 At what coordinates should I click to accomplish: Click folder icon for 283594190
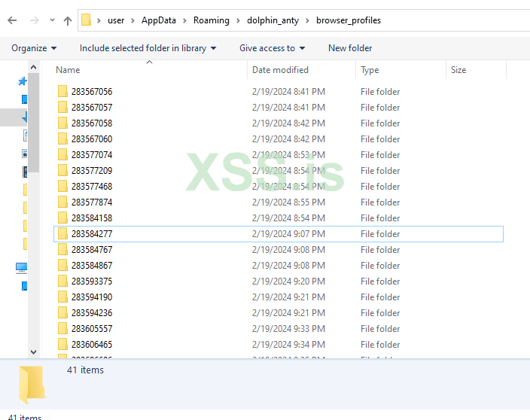62,297
